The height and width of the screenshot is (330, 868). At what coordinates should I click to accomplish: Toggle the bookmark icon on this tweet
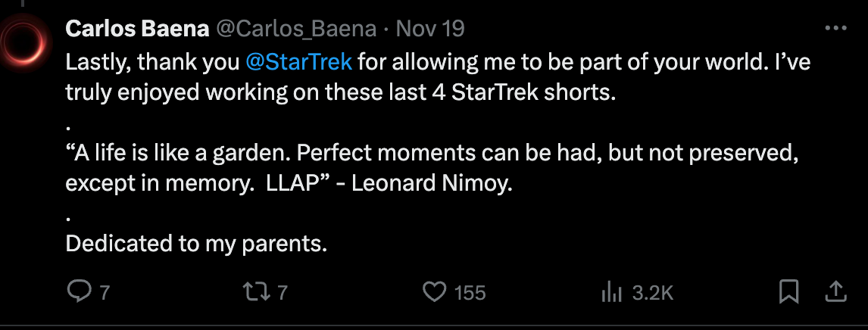pyautogui.click(x=789, y=292)
